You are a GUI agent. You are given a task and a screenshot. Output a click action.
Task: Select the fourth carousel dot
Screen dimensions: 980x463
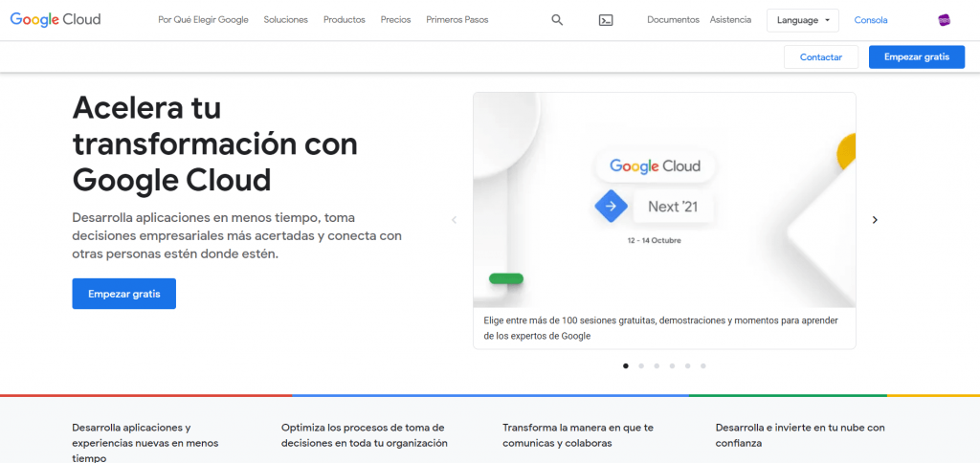(x=672, y=366)
